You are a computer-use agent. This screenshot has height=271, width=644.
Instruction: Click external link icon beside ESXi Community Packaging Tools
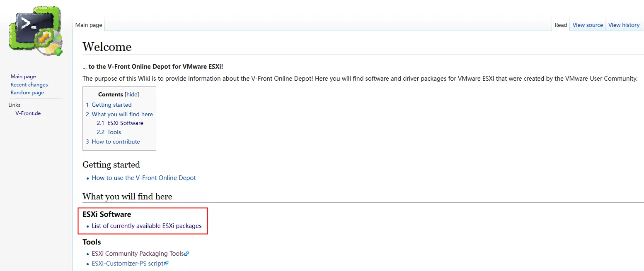tap(186, 254)
